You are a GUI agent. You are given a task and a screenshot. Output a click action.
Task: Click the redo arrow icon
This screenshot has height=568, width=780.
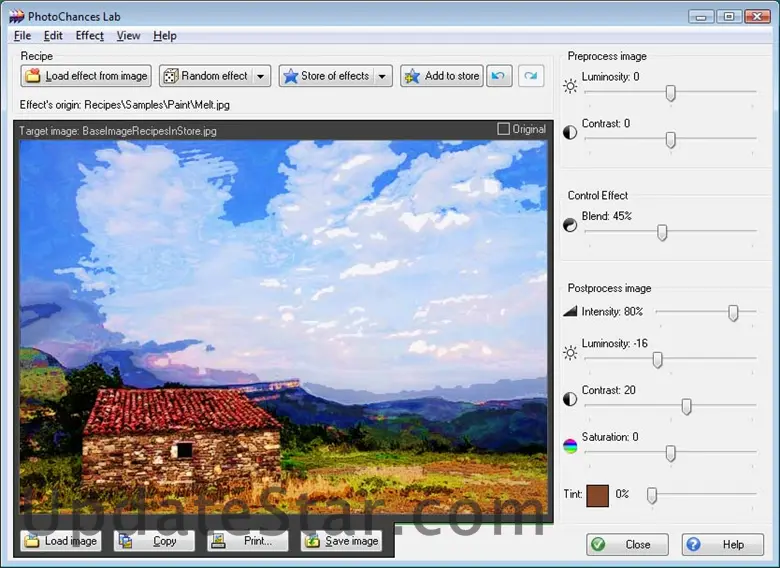(x=530, y=76)
